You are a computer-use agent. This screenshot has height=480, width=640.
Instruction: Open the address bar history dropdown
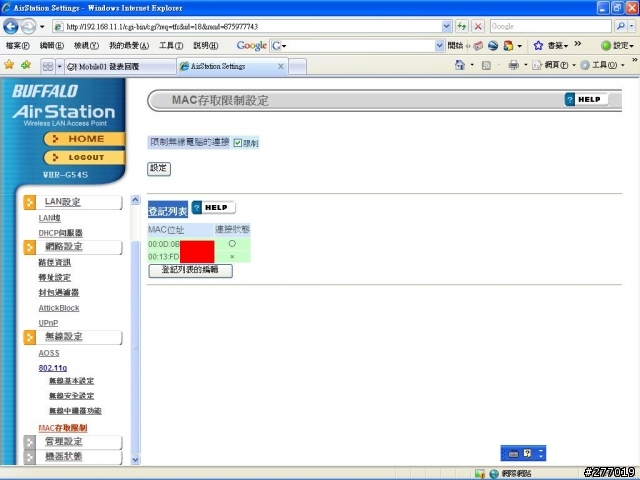click(x=447, y=27)
